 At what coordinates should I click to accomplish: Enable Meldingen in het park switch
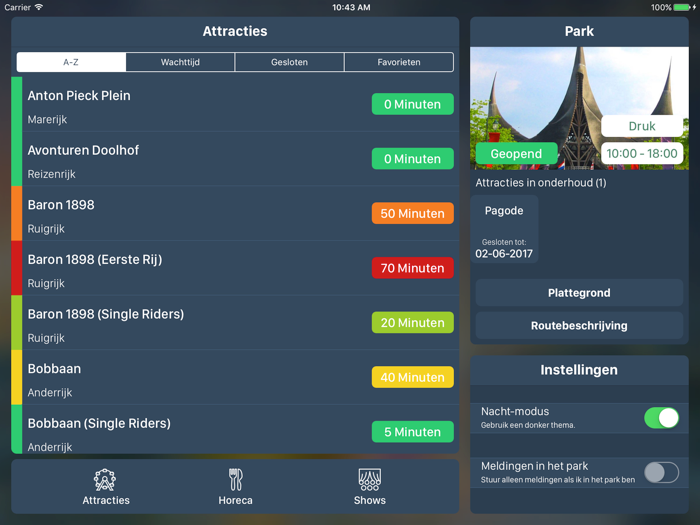click(x=661, y=472)
